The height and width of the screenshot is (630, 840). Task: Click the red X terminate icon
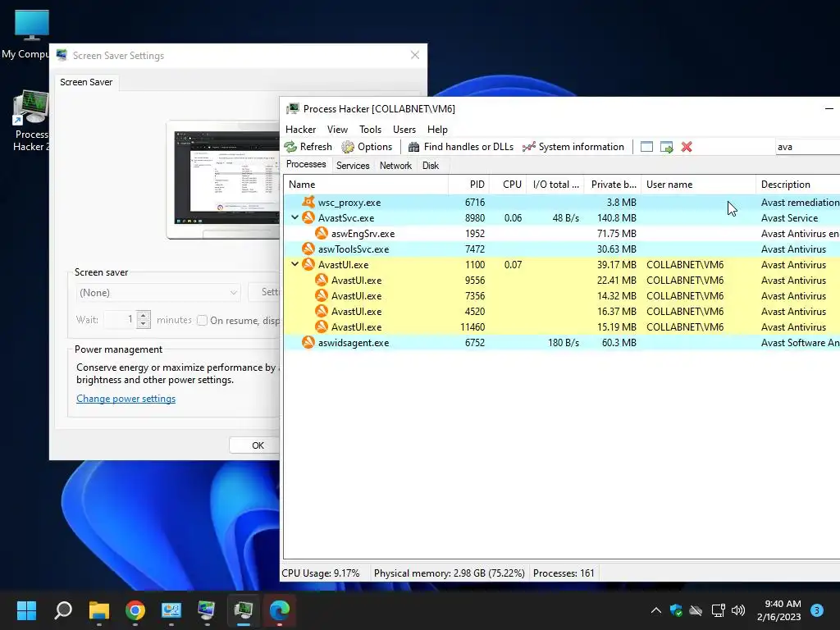click(x=687, y=147)
